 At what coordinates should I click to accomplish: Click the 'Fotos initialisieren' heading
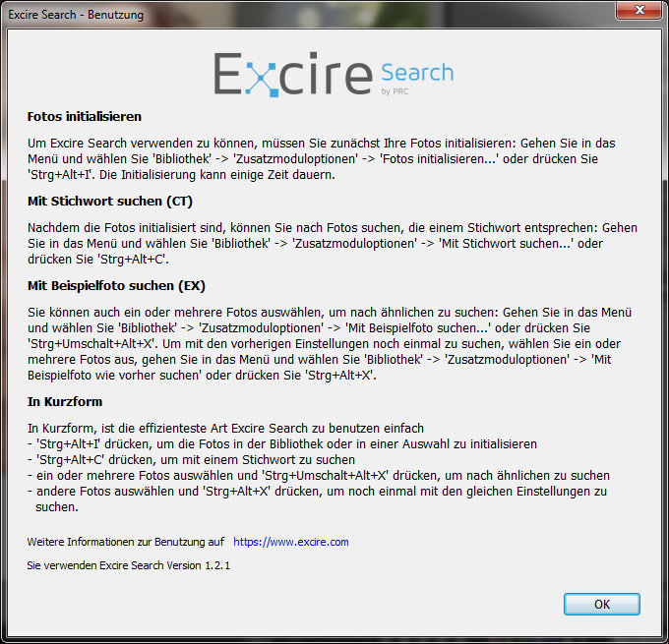tap(85, 116)
